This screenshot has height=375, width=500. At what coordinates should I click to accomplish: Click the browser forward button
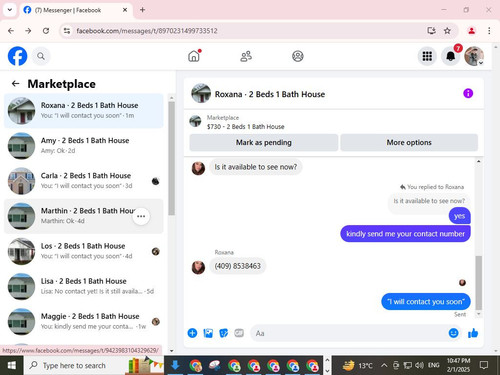(x=28, y=31)
